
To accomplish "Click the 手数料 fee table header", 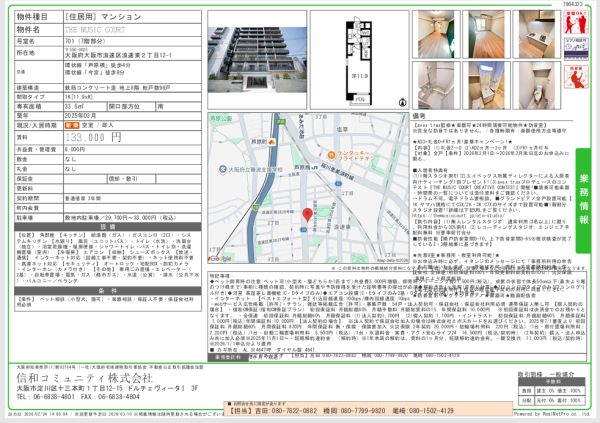I will click(x=551, y=382).
